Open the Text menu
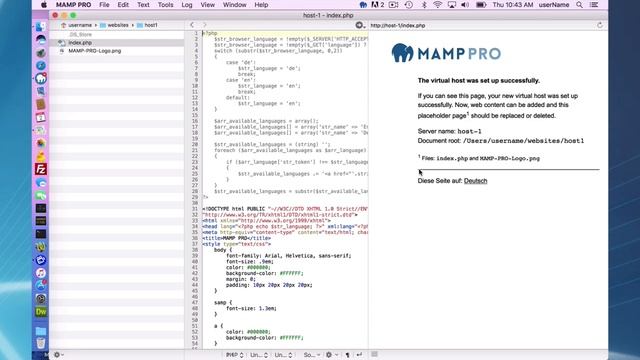640x360 pixels. pos(143,5)
